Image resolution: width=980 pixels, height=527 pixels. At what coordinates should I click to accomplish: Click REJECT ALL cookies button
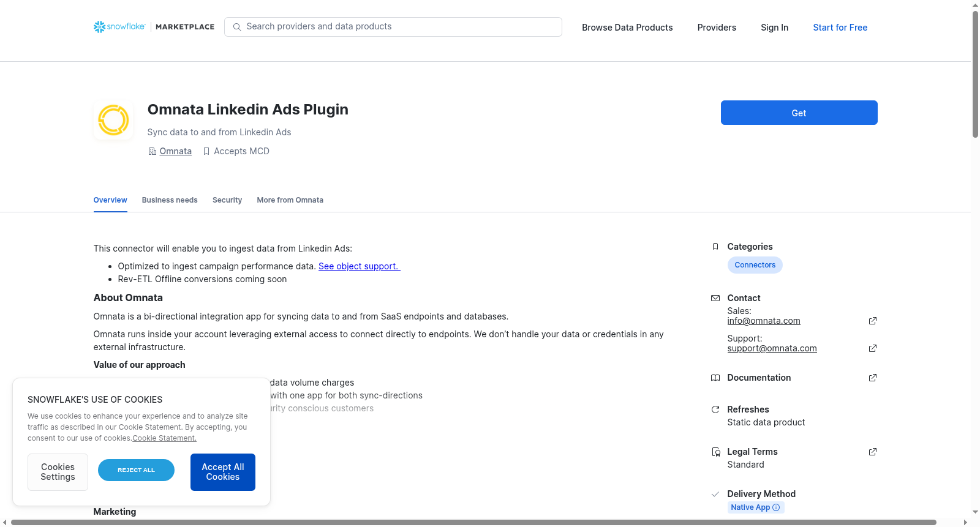pyautogui.click(x=136, y=470)
